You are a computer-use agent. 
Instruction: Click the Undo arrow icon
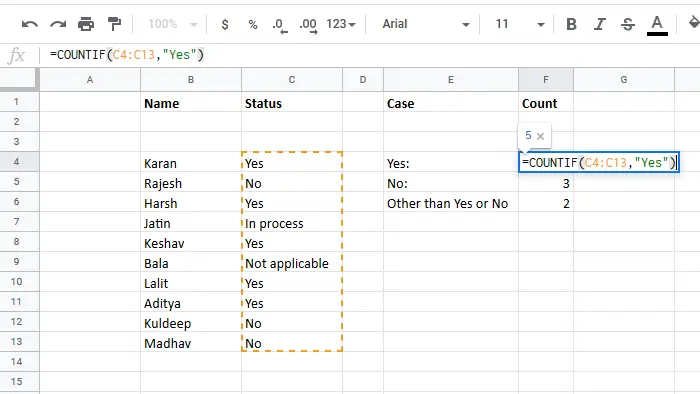pos(29,24)
